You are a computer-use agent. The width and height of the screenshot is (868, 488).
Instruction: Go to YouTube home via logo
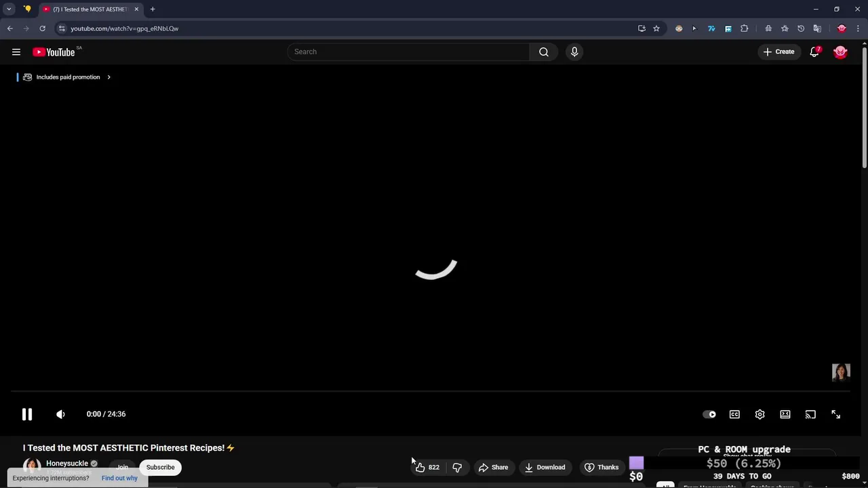[x=54, y=52]
